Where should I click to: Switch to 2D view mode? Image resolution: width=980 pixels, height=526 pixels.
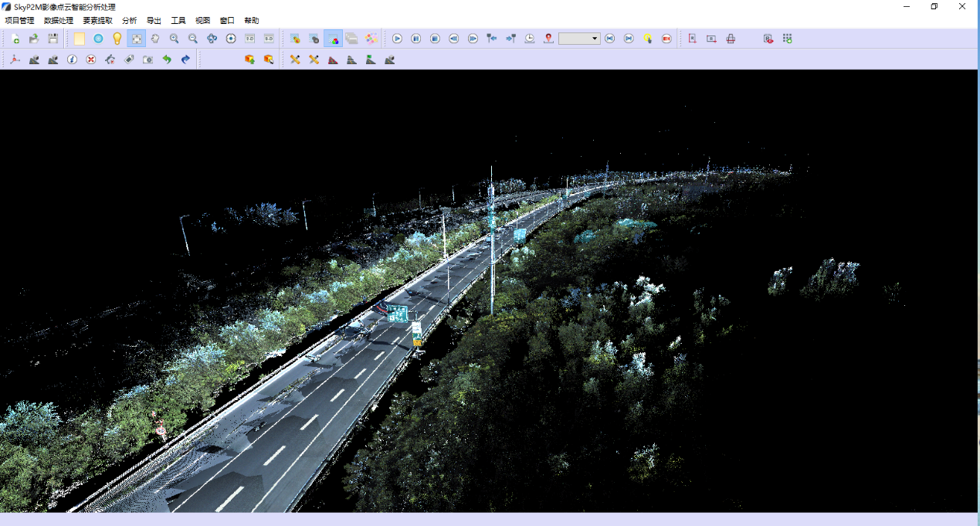(249, 39)
